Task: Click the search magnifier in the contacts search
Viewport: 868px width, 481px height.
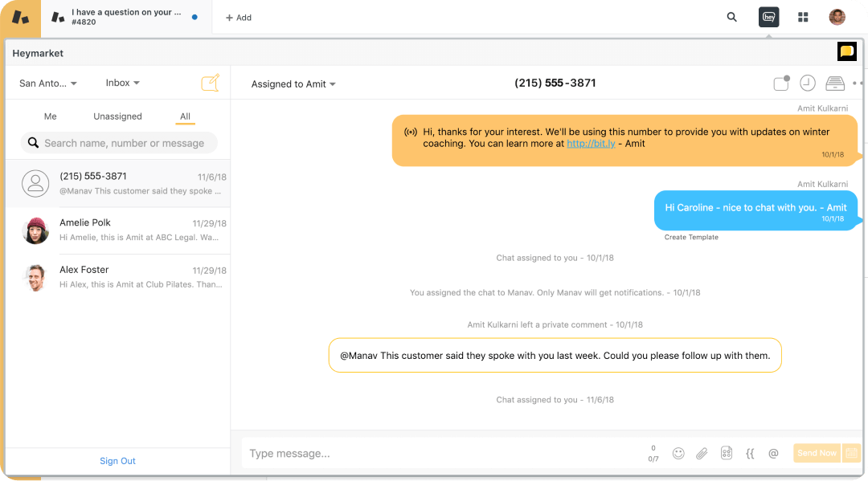Action: pos(33,143)
